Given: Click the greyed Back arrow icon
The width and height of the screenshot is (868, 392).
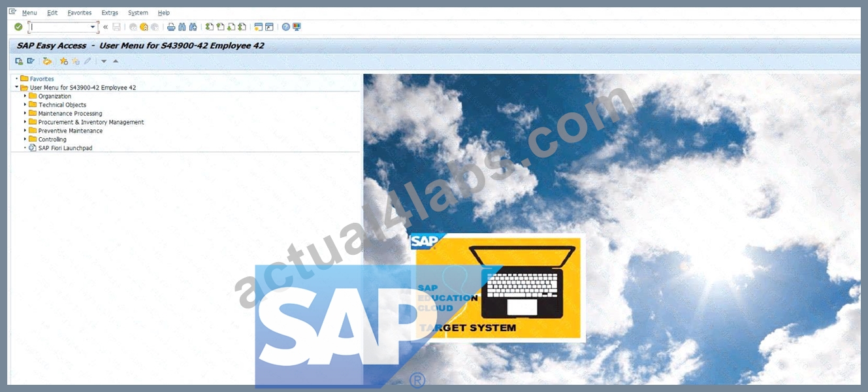Looking at the screenshot, I should pyautogui.click(x=133, y=27).
